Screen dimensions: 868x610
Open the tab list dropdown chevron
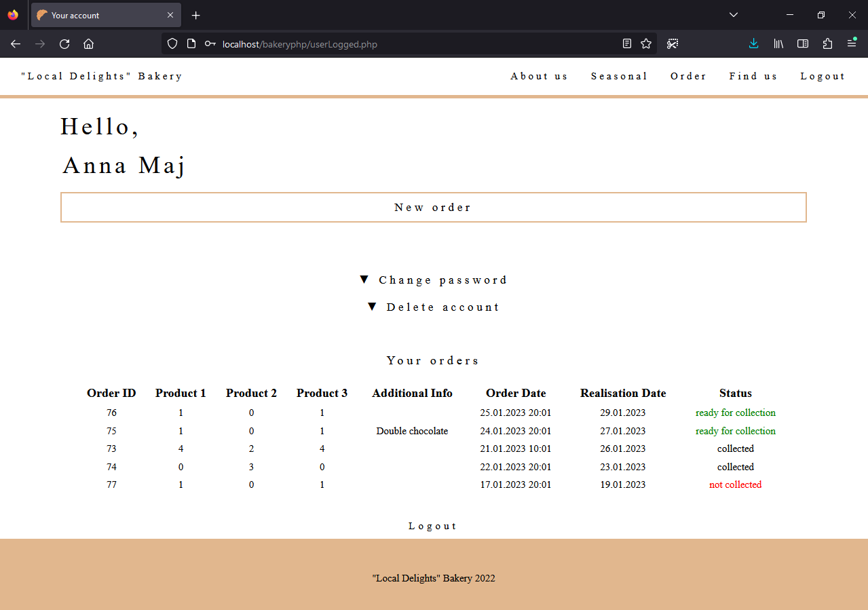[733, 14]
